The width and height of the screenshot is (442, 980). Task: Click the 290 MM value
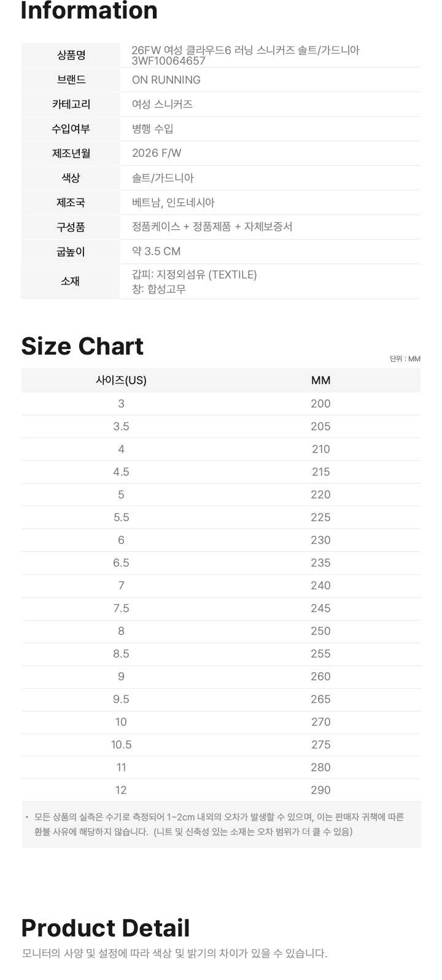point(320,790)
